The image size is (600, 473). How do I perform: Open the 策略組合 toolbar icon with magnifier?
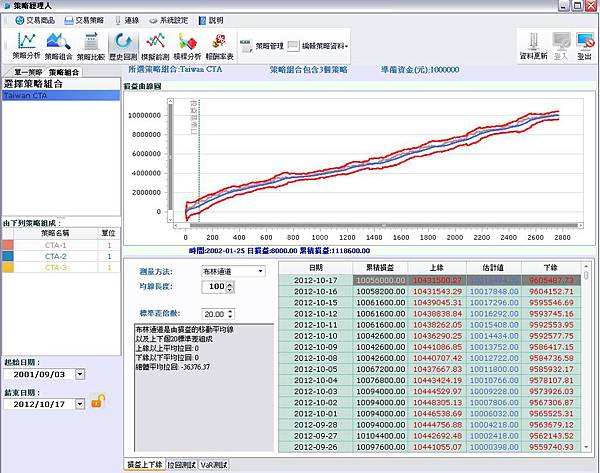(58, 46)
